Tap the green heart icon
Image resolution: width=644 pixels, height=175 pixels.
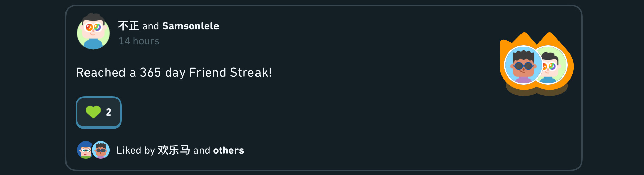click(93, 112)
